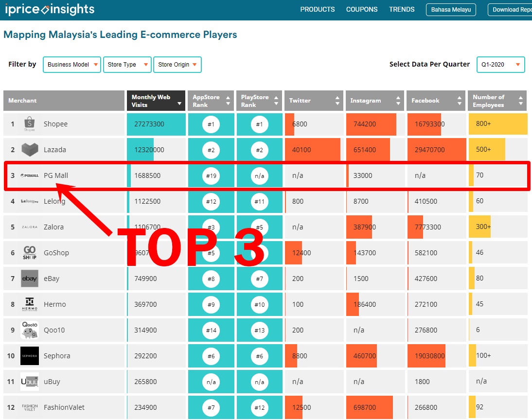Click Shopee's 27273300 web visits bar

click(x=156, y=124)
